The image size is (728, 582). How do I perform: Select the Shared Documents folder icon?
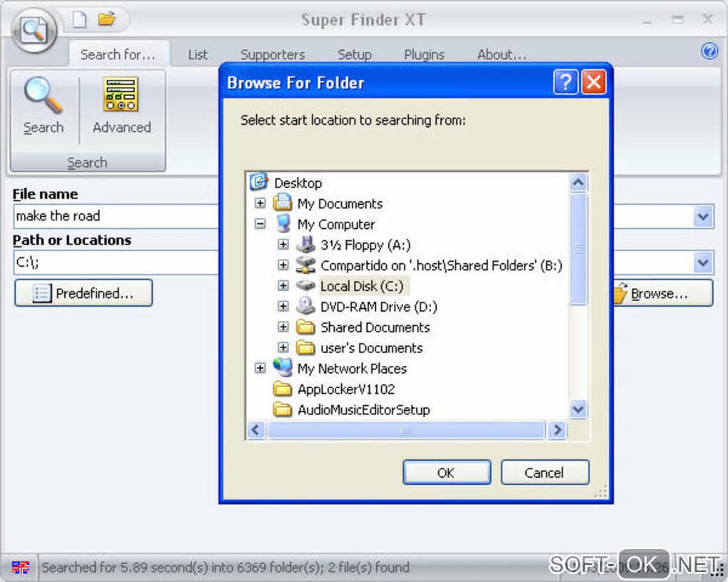305,326
